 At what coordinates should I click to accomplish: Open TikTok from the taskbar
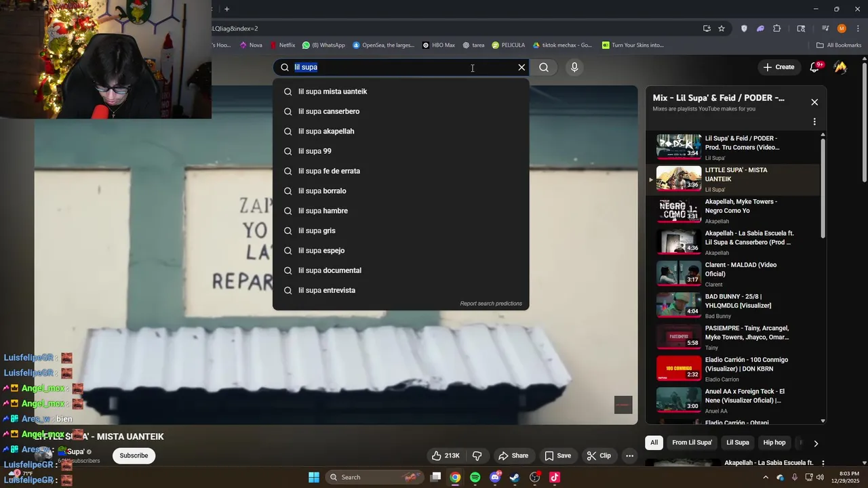pyautogui.click(x=555, y=477)
